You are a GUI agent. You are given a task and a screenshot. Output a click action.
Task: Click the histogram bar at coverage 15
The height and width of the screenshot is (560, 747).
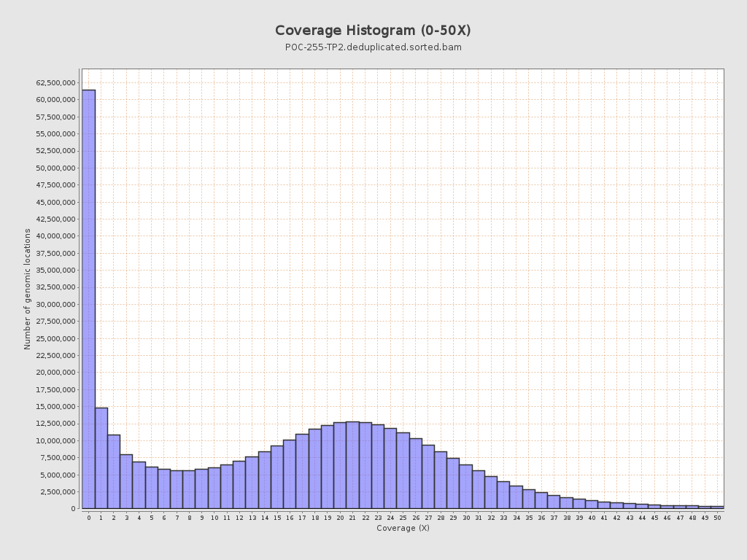coord(277,477)
